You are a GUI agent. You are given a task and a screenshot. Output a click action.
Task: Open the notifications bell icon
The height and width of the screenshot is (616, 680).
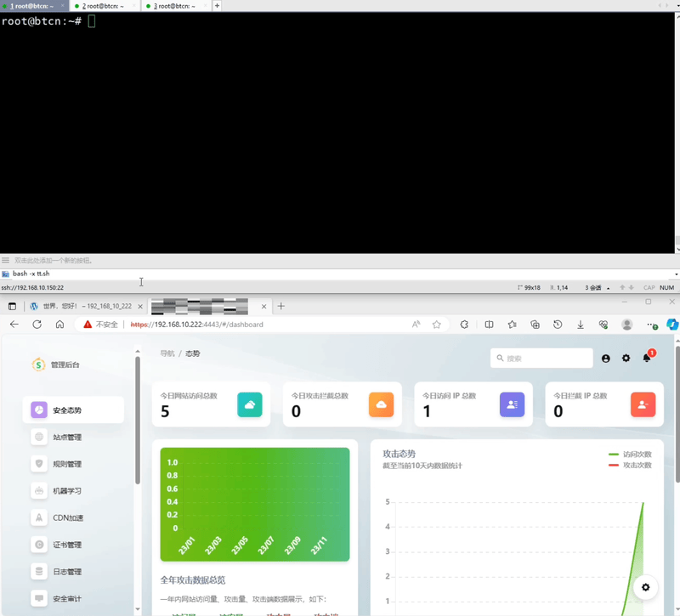(647, 358)
